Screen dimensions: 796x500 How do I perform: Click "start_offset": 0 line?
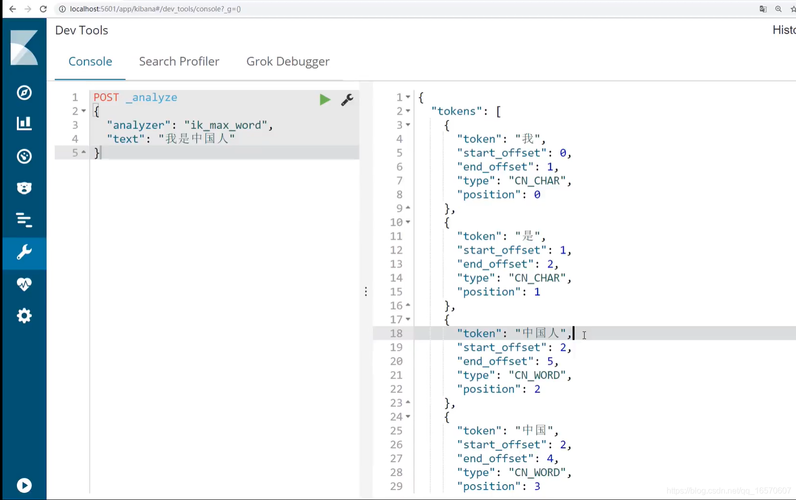pyautogui.click(x=514, y=153)
